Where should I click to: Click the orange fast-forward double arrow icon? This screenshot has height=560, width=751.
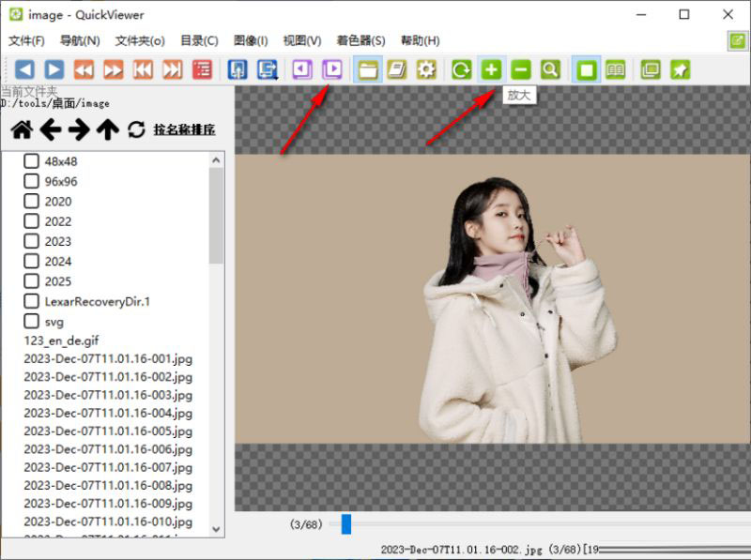point(114,69)
